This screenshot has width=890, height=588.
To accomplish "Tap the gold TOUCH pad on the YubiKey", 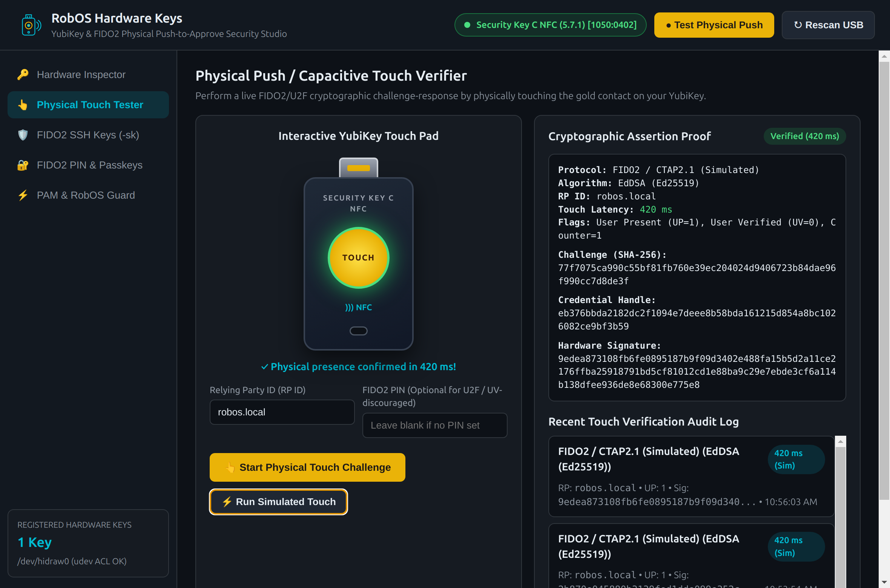I will pos(358,258).
